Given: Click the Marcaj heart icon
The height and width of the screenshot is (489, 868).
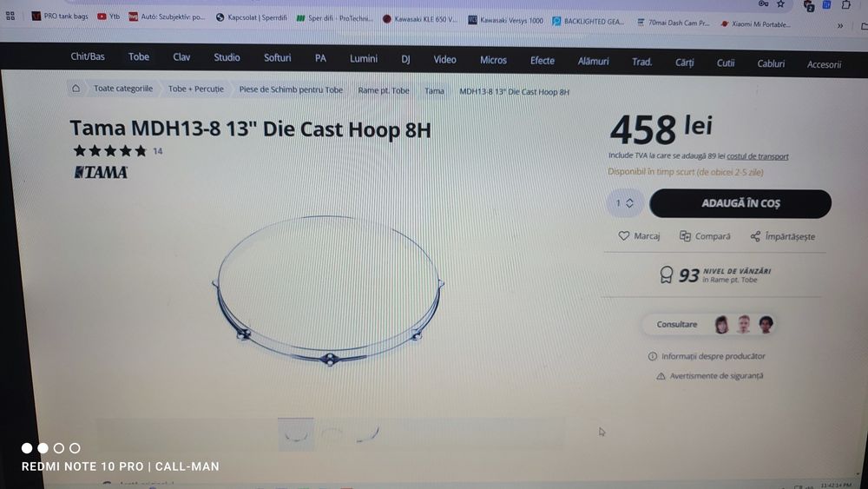Looking at the screenshot, I should 623,236.
